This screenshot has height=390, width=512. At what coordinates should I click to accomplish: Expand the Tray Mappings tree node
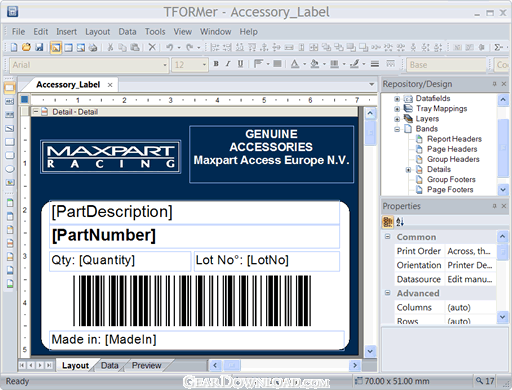tap(397, 109)
